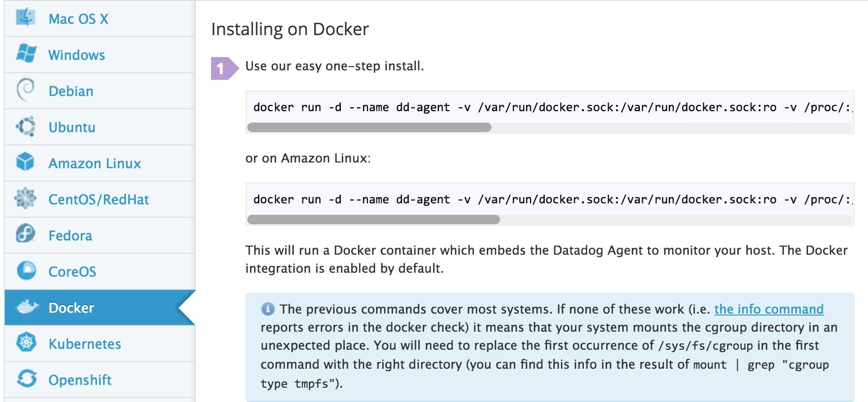Click the "or on Amazon Linux:" text
Screen dimensions: 868x402
click(x=308, y=158)
